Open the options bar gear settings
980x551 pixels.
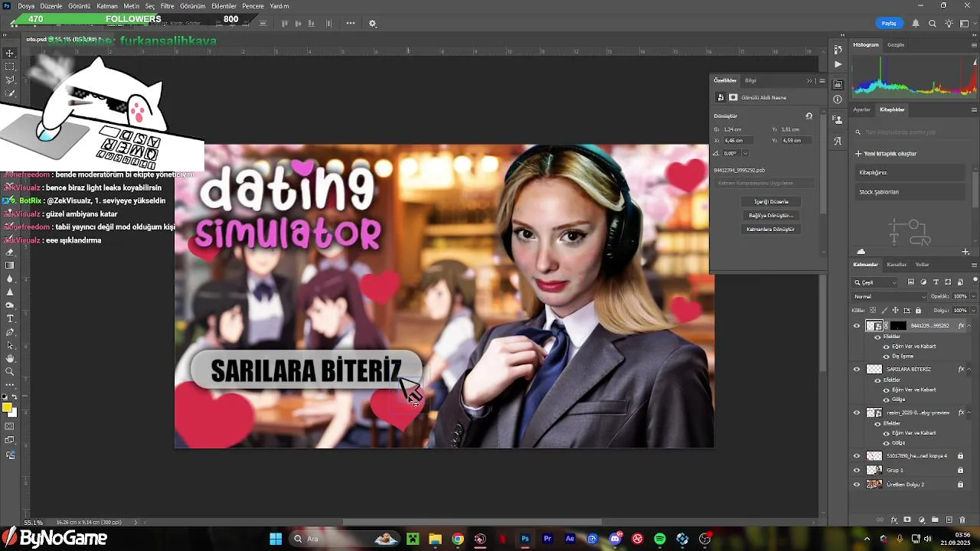373,24
